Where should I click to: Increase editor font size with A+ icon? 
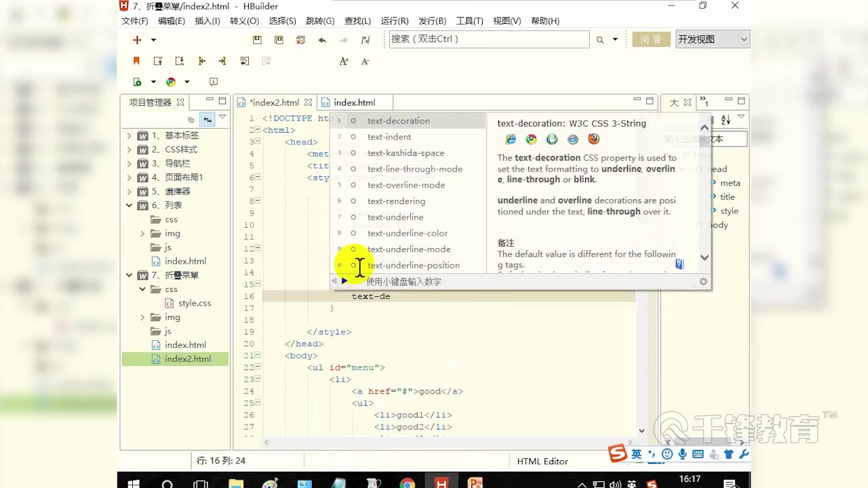tap(344, 61)
